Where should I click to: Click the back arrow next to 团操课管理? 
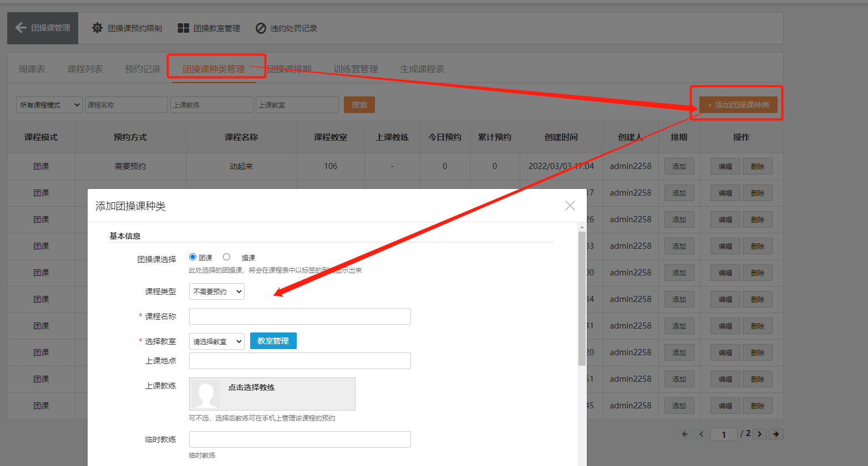coord(21,28)
